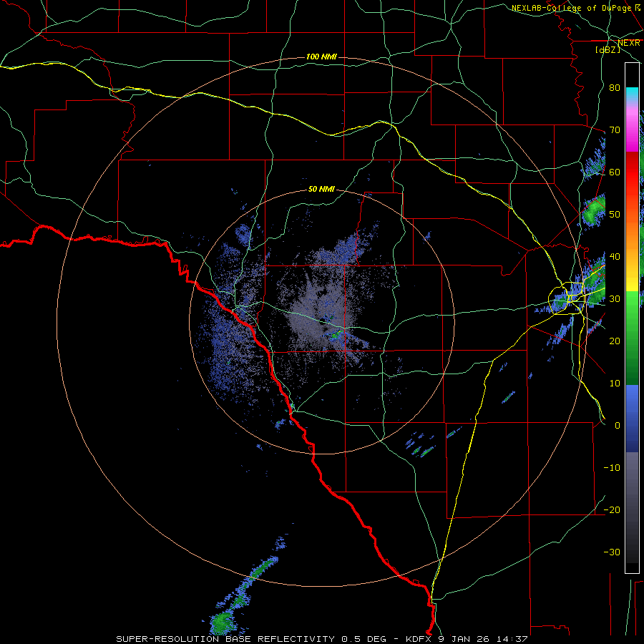Screen dimensions: 644x644
Task: Click the 70 value on the dBZ scale
Action: 615,130
